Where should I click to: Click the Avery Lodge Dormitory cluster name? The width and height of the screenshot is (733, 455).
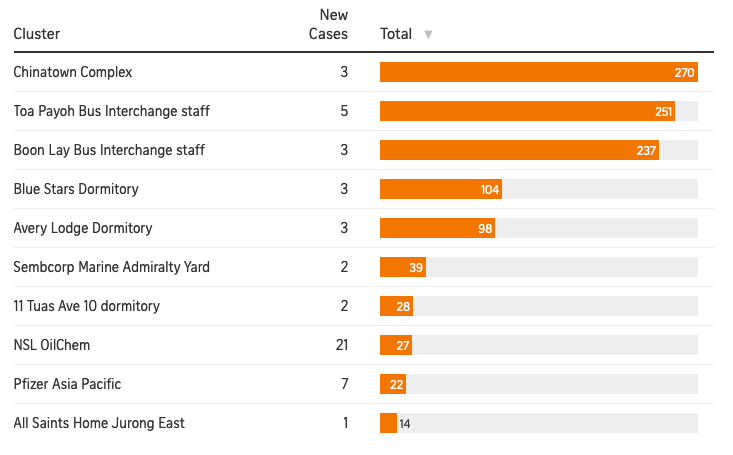(x=83, y=228)
